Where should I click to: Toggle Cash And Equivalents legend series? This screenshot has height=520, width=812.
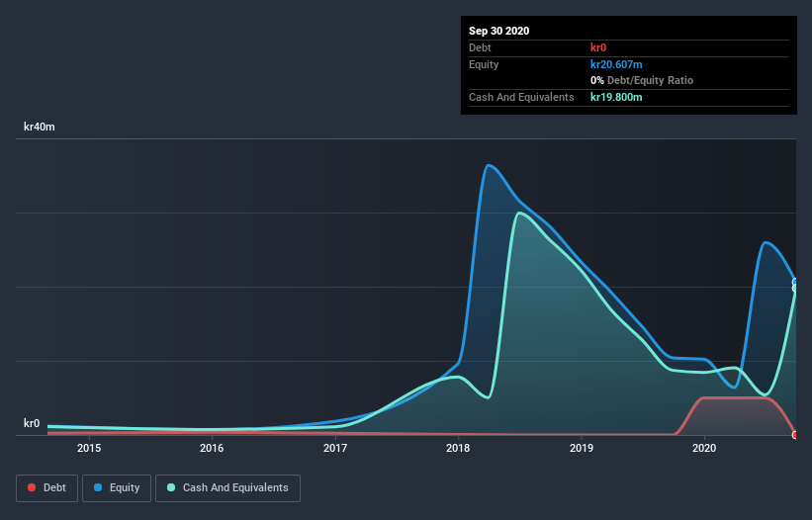[x=227, y=488]
